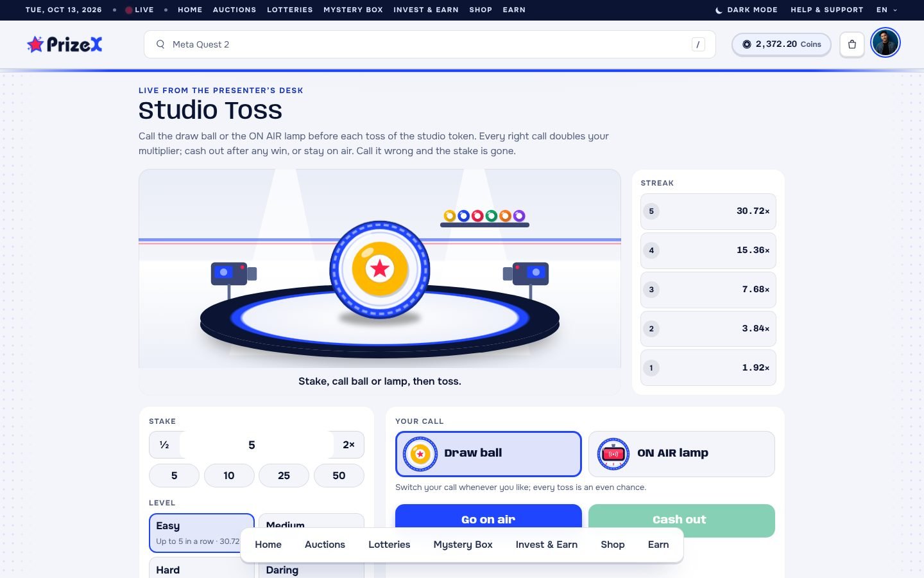The width and height of the screenshot is (924, 578).
Task: Open Lotteries in the floating nav bar
Action: tap(389, 545)
